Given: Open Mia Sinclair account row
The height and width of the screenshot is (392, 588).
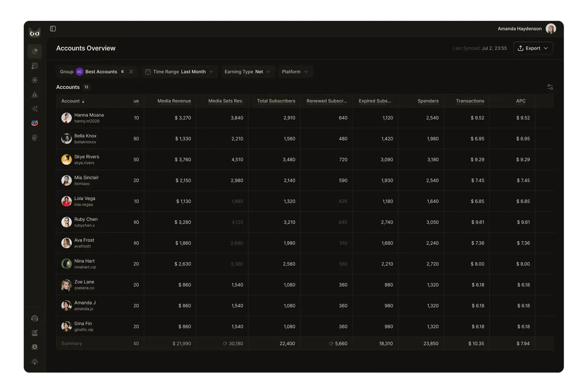Looking at the screenshot, I should click(305, 181).
